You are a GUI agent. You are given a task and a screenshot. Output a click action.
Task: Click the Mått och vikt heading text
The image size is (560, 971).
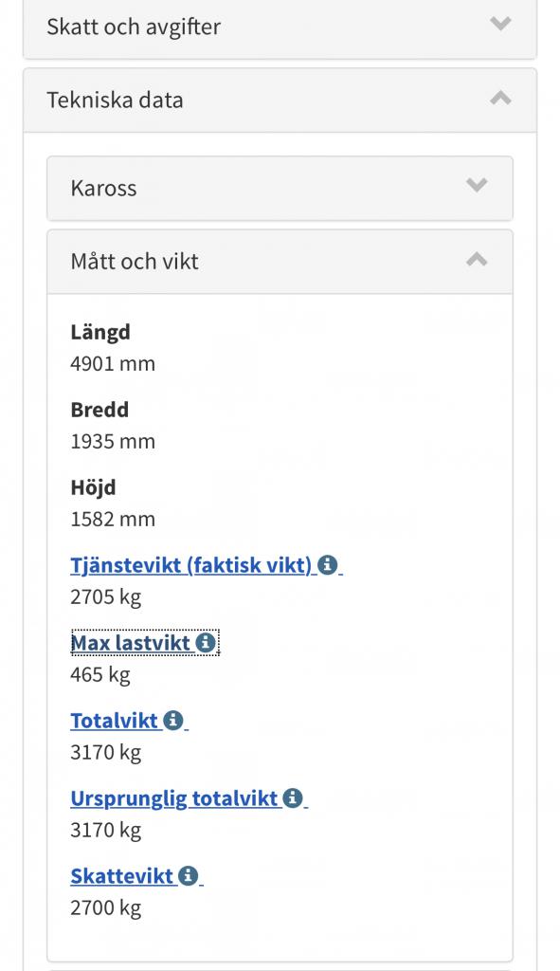pyautogui.click(x=135, y=262)
